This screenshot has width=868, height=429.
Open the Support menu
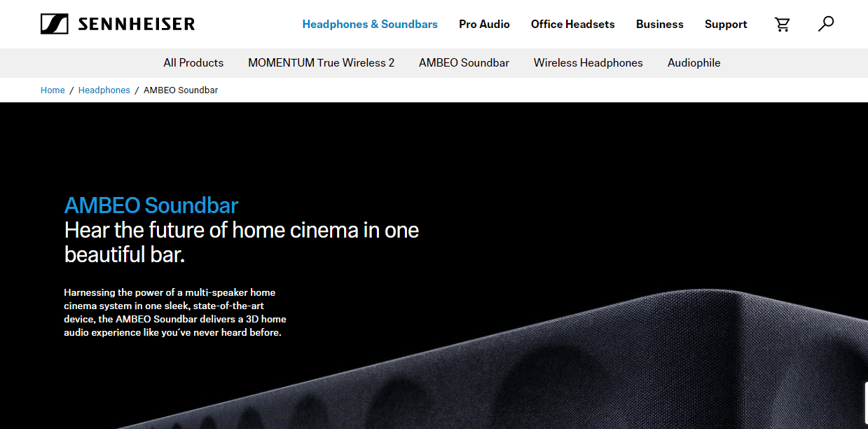click(x=726, y=24)
